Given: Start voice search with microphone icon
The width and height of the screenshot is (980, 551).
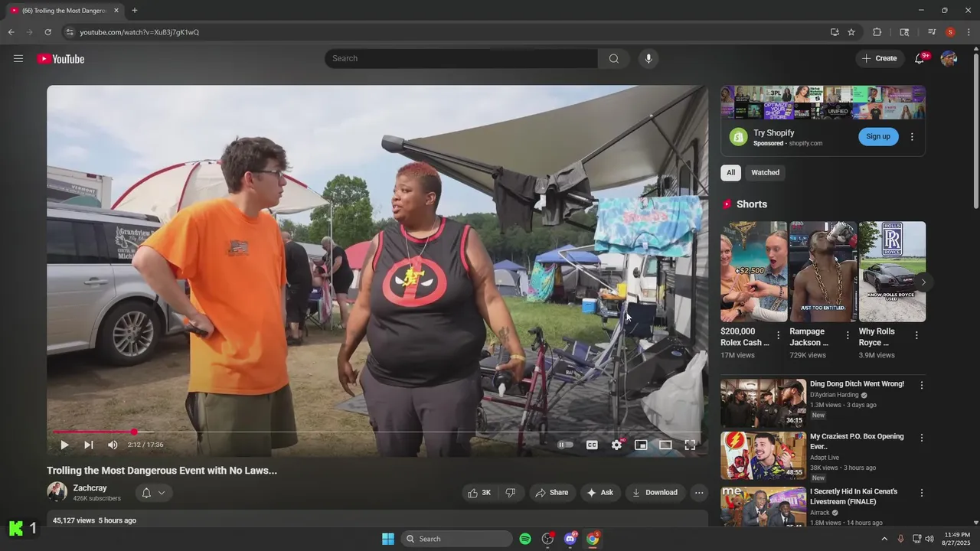Looking at the screenshot, I should click(x=648, y=59).
